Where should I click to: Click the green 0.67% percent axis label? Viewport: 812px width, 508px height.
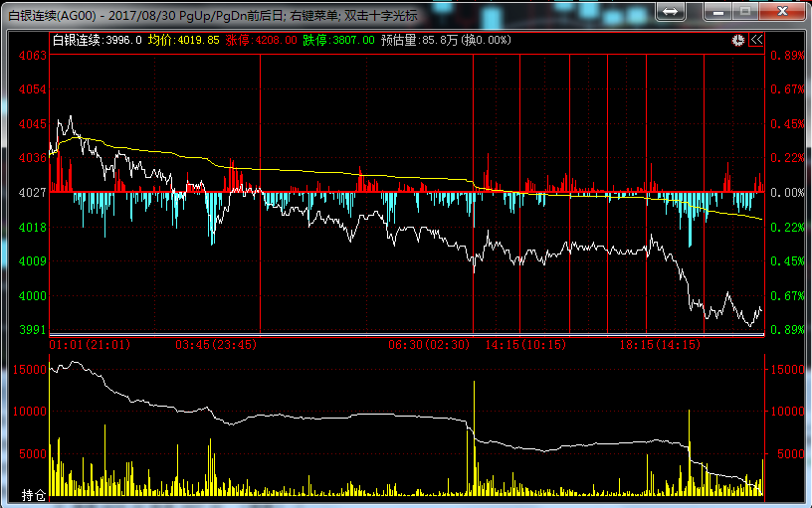(787, 296)
